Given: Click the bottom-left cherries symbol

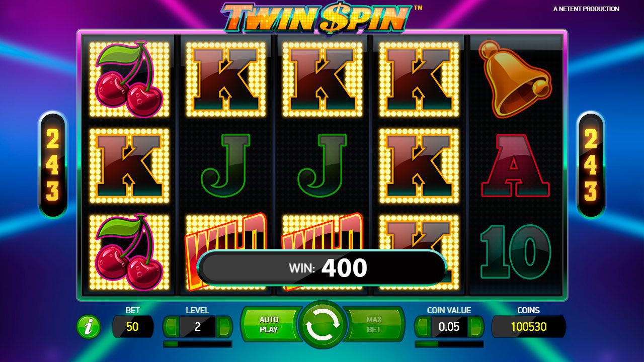Looking at the screenshot, I should coord(129,252).
